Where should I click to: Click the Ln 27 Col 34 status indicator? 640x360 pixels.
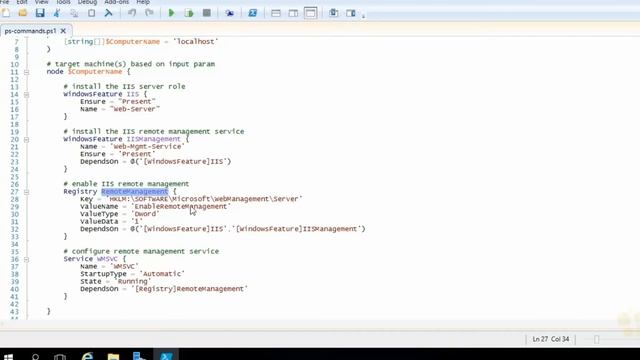pyautogui.click(x=551, y=339)
